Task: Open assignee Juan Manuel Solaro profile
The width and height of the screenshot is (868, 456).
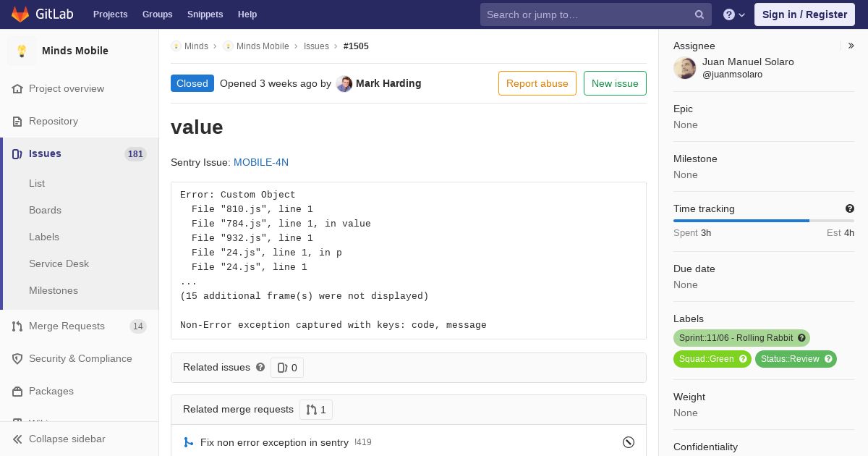Action: [748, 62]
